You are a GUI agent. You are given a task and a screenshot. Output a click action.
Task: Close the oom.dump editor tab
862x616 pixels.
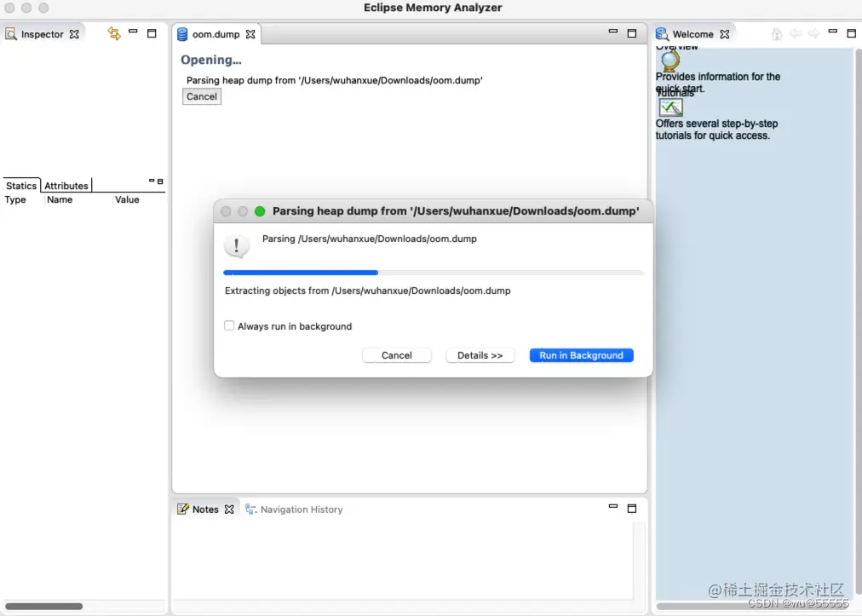click(250, 34)
